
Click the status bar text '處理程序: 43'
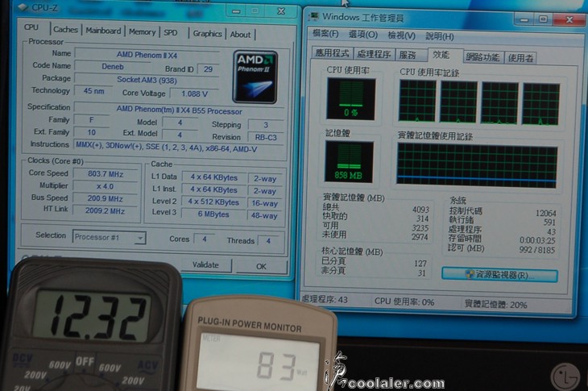(325, 299)
